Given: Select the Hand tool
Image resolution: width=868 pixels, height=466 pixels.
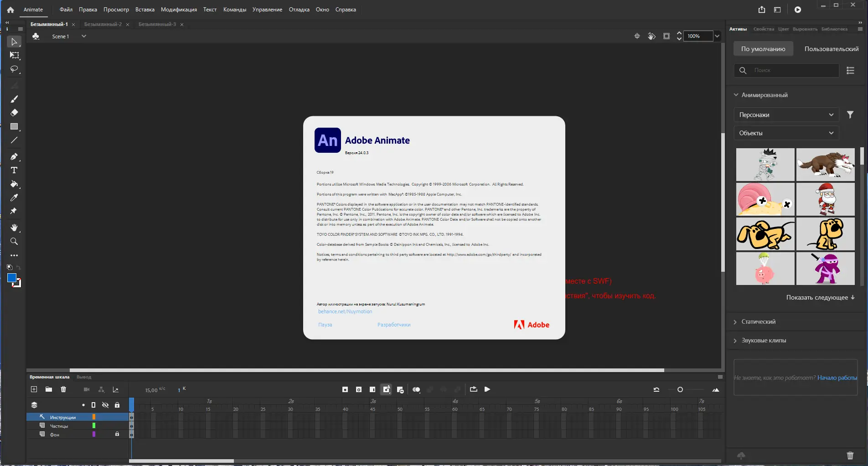Looking at the screenshot, I should pyautogui.click(x=14, y=228).
